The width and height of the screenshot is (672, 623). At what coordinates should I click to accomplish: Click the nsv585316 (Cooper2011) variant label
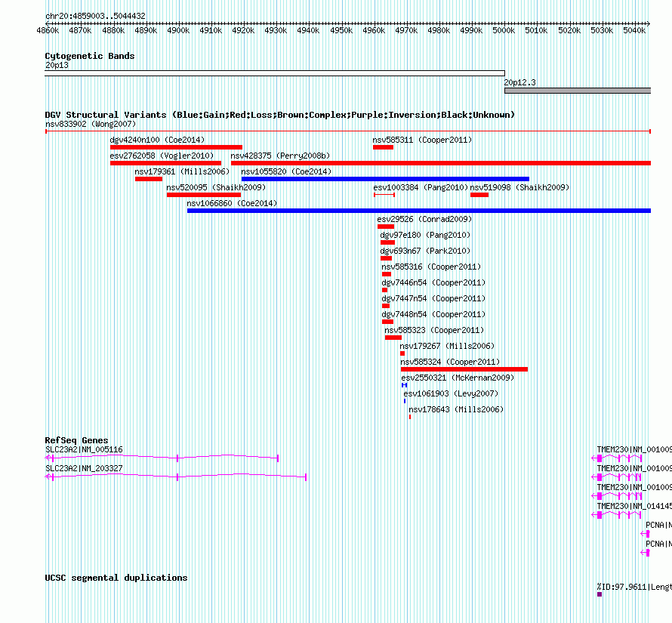coord(431,267)
